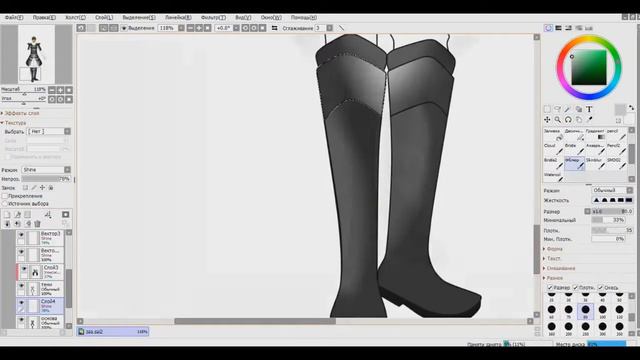Add a layer mask
The image size is (640, 360).
coord(66,214)
